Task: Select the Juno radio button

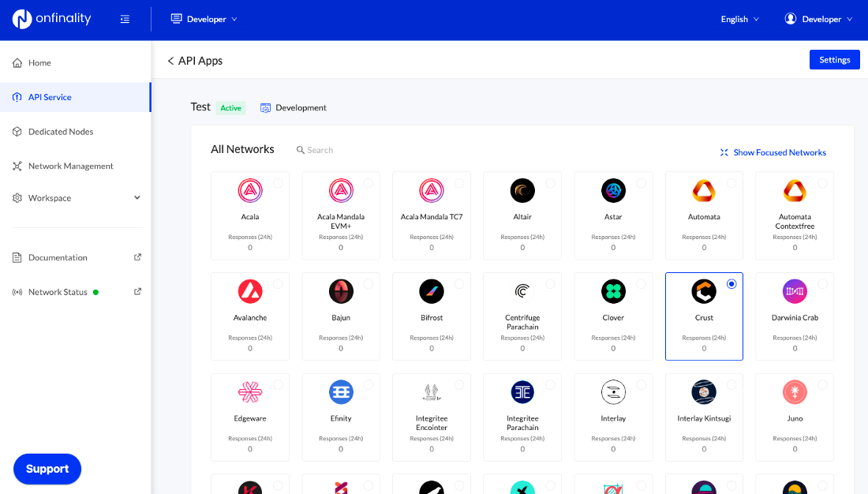Action: pyautogui.click(x=822, y=384)
